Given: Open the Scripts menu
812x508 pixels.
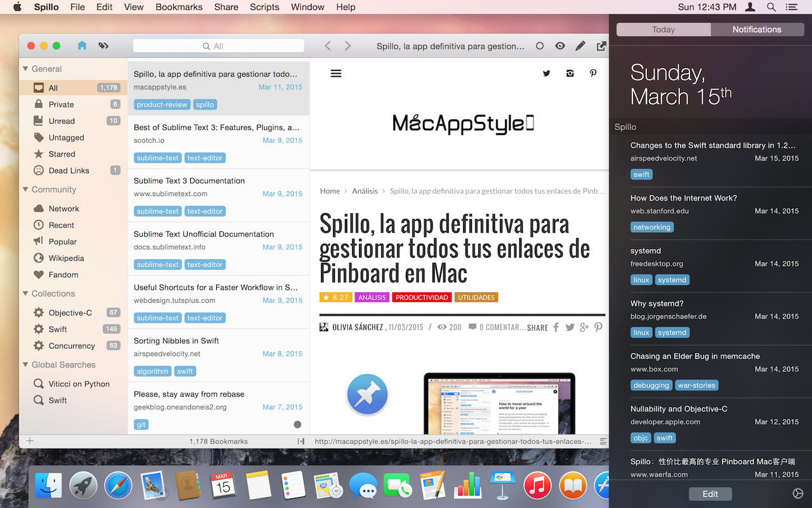Looking at the screenshot, I should click(x=265, y=7).
